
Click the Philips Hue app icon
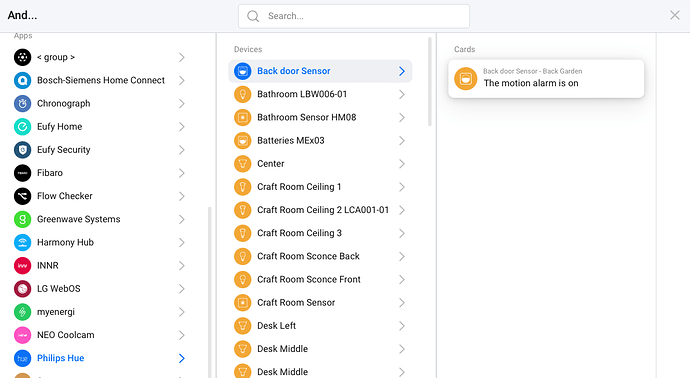pos(22,358)
